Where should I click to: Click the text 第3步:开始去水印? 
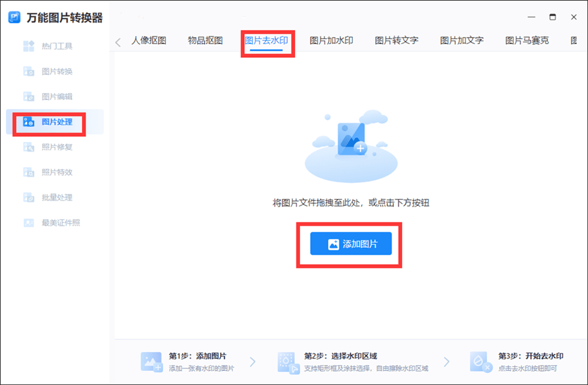click(x=530, y=356)
